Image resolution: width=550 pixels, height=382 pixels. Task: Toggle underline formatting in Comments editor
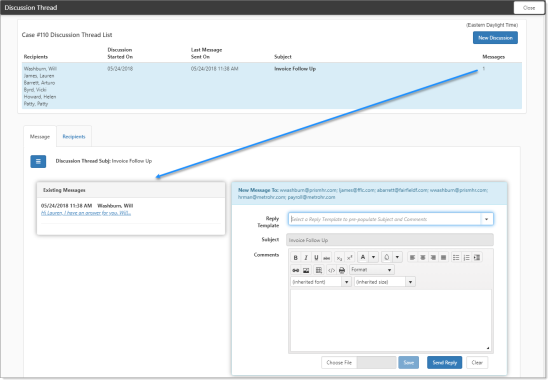[316, 258]
